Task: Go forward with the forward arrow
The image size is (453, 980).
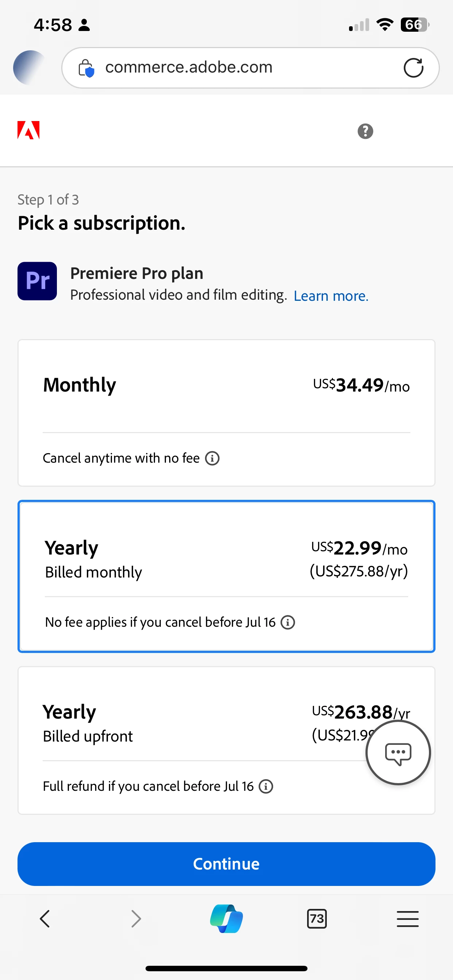Action: (136, 919)
